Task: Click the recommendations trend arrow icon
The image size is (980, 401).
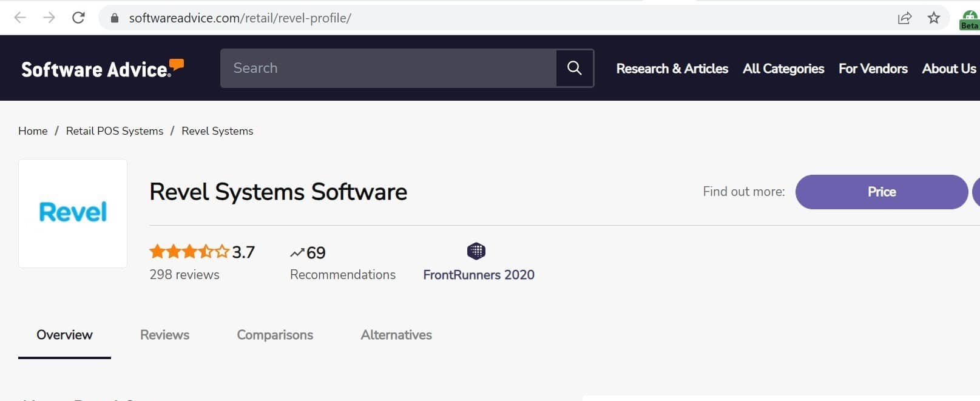Action: tap(297, 252)
